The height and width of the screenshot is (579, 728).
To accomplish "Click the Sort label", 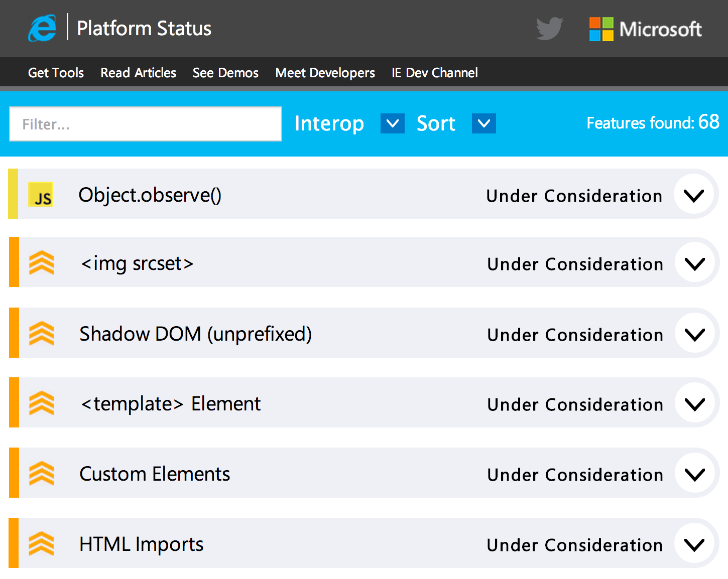I will pos(436,123).
